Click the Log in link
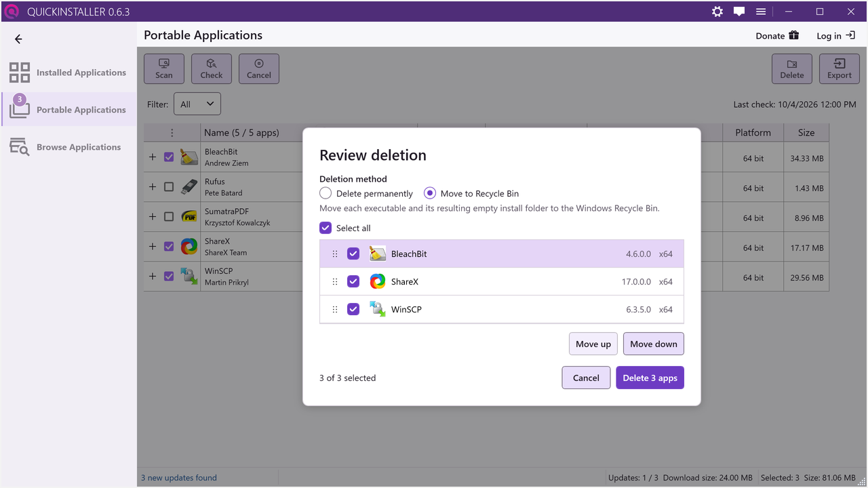 point(835,36)
